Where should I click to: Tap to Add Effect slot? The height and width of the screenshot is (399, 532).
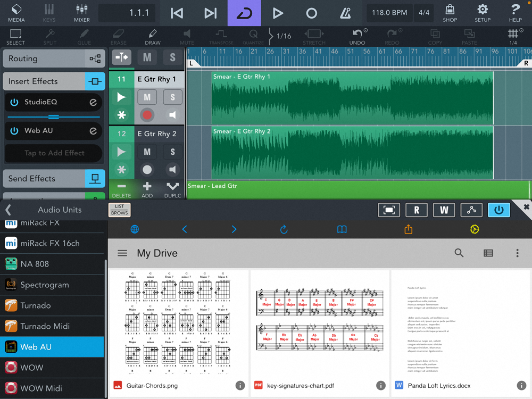tap(54, 153)
